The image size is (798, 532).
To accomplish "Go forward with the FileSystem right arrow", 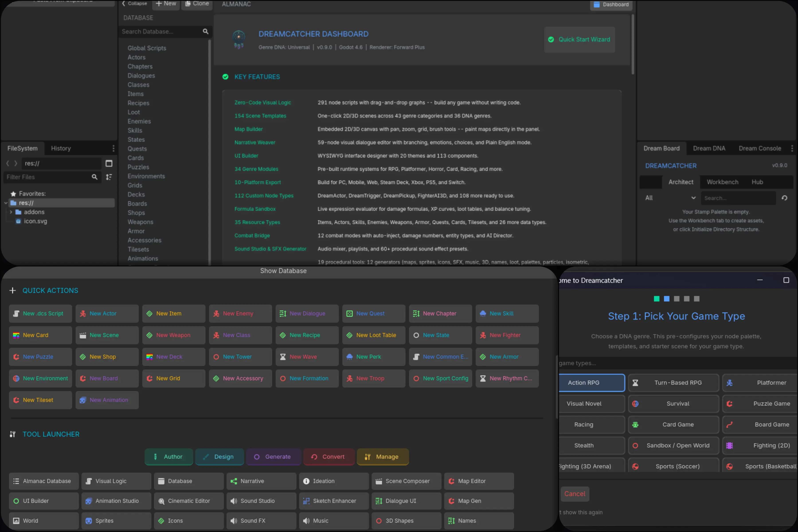I will [16, 164].
